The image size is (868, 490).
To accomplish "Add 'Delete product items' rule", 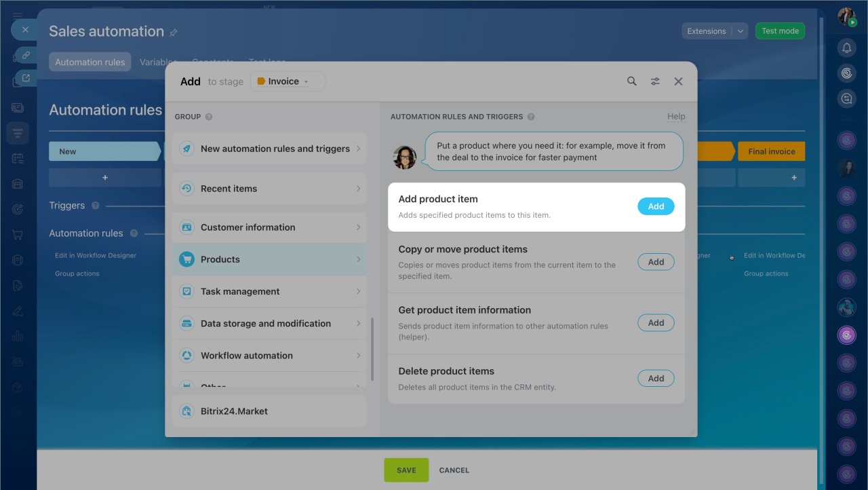I will (x=656, y=378).
